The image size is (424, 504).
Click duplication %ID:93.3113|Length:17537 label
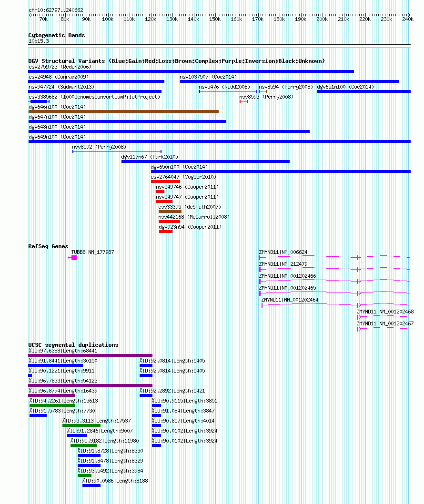tap(96, 421)
